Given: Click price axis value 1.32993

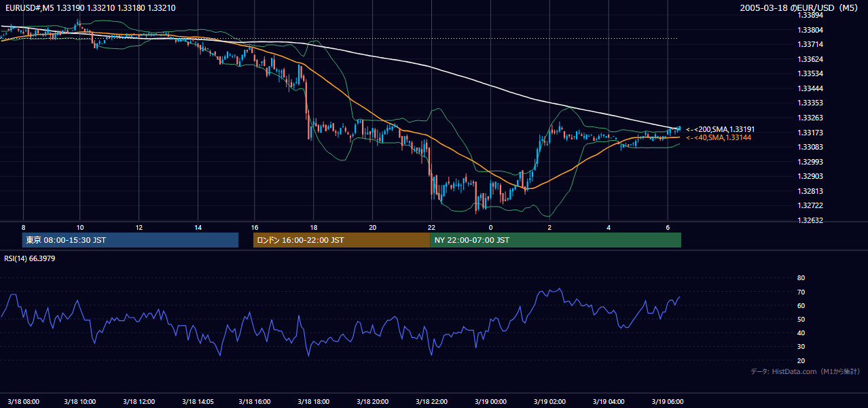Looking at the screenshot, I should [x=810, y=162].
